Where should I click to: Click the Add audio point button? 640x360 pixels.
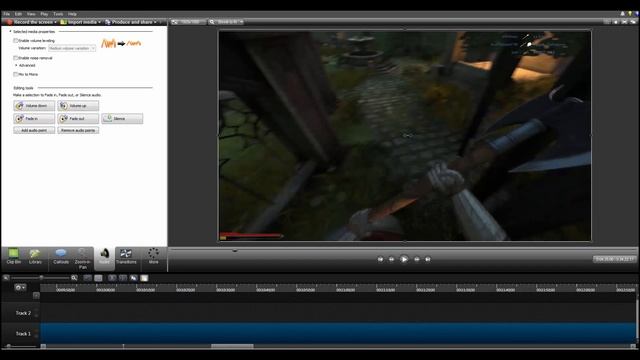pos(34,130)
